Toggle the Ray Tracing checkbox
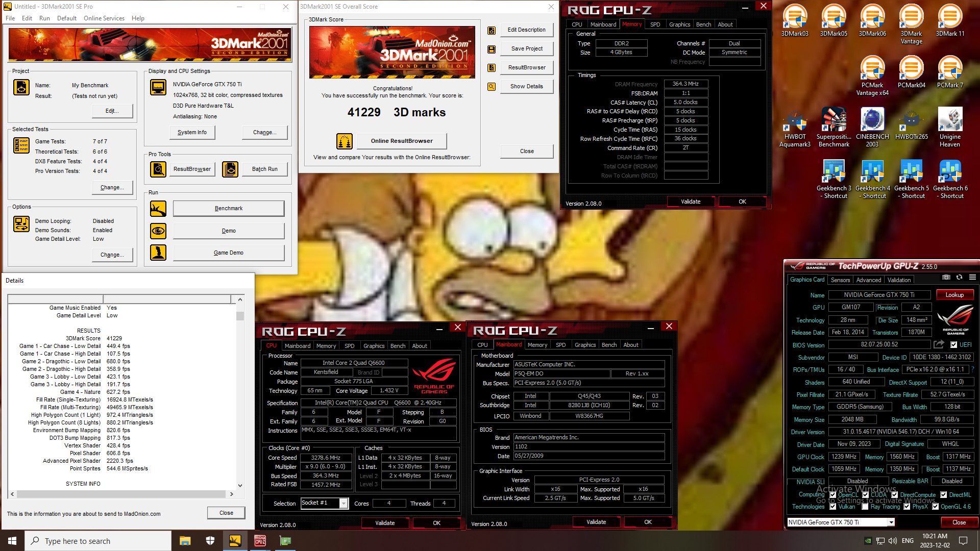This screenshot has height=551, width=980. point(865,507)
